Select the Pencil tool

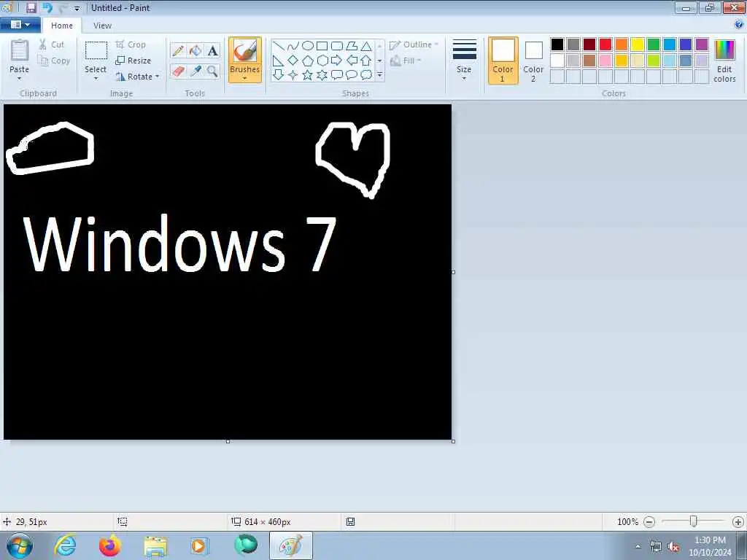click(178, 50)
